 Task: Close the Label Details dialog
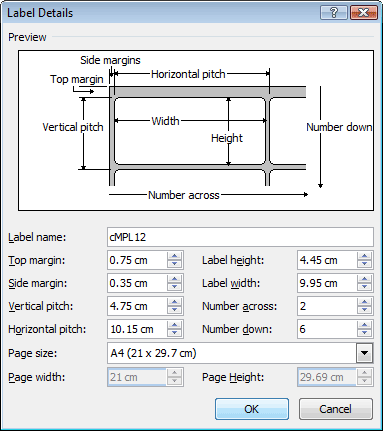tap(364, 13)
